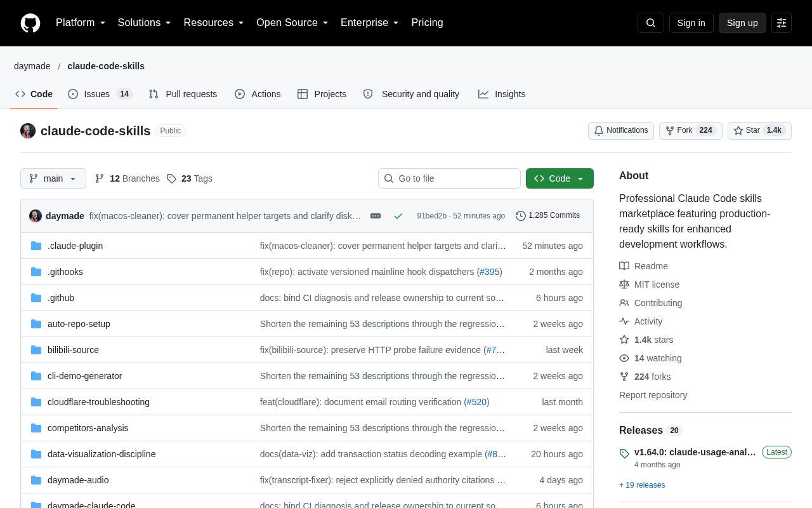Switch to the Pull requests tab

point(183,94)
